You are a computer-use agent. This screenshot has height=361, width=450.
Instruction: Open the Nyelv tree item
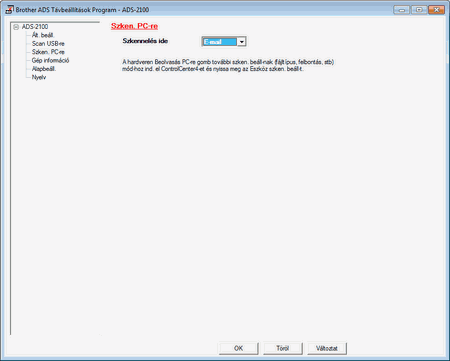coord(39,77)
